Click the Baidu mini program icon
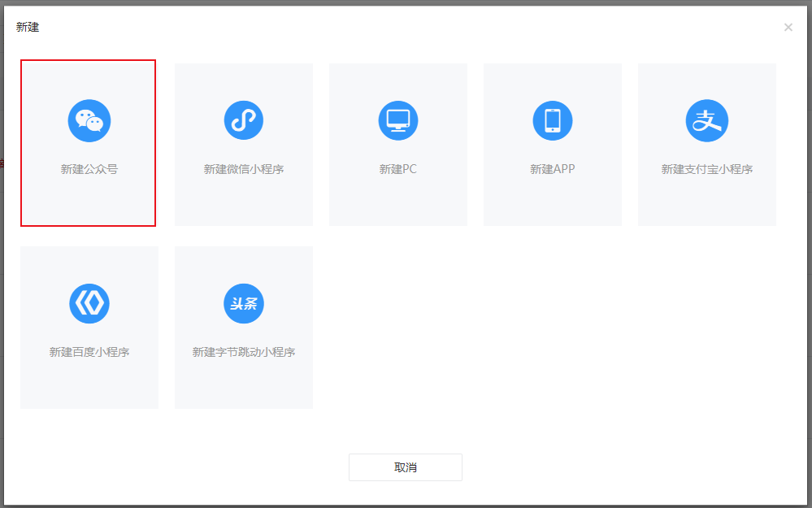The image size is (812, 508). click(89, 303)
